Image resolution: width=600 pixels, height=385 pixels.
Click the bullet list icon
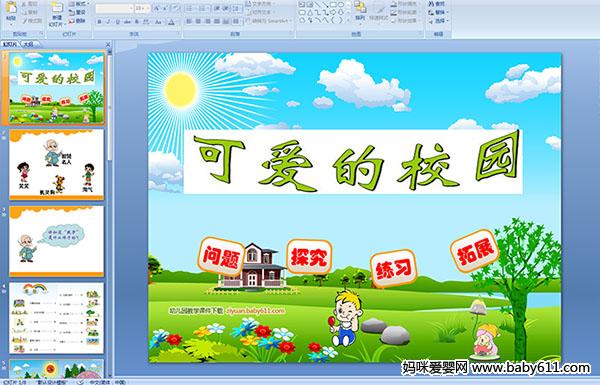tap(190, 8)
